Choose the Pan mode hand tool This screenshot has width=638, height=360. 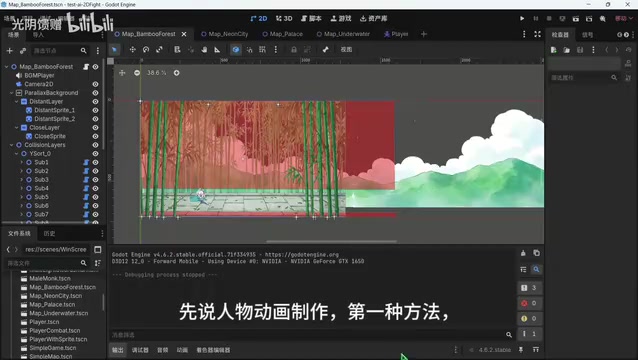204,50
